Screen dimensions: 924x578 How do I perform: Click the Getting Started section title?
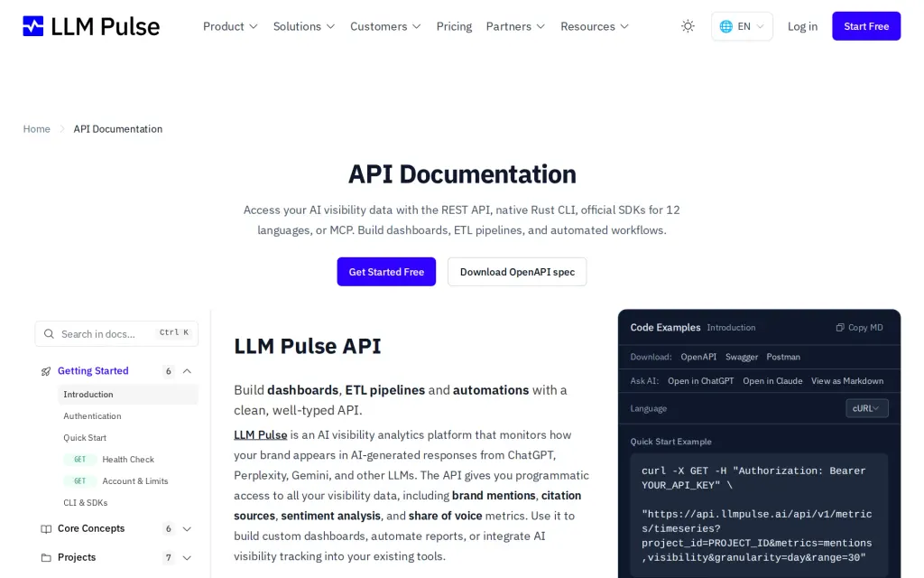tap(93, 371)
